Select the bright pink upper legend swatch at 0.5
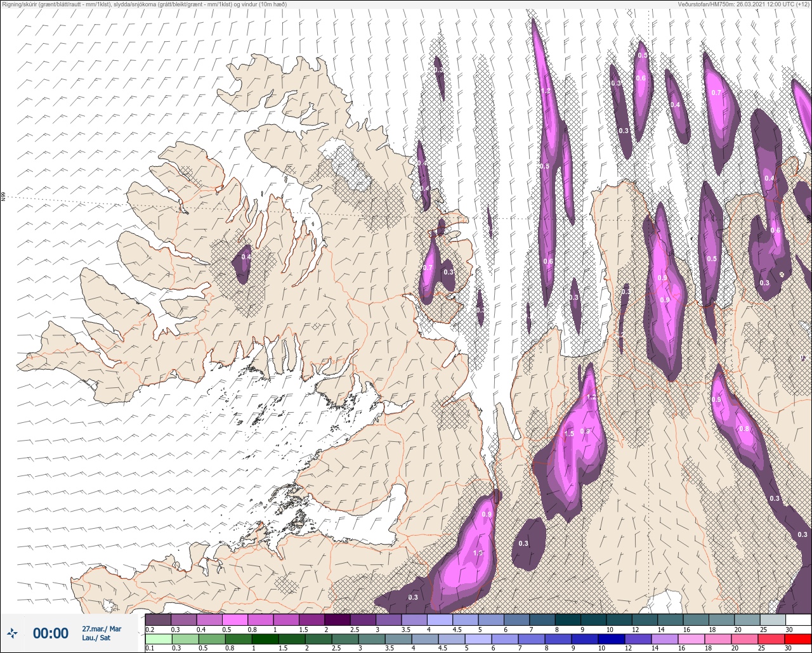The height and width of the screenshot is (653, 812). coord(235,619)
